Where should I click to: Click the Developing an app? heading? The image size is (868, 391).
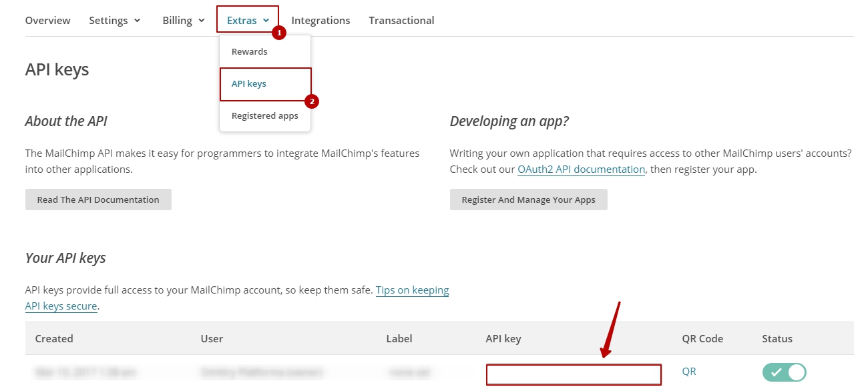click(509, 121)
